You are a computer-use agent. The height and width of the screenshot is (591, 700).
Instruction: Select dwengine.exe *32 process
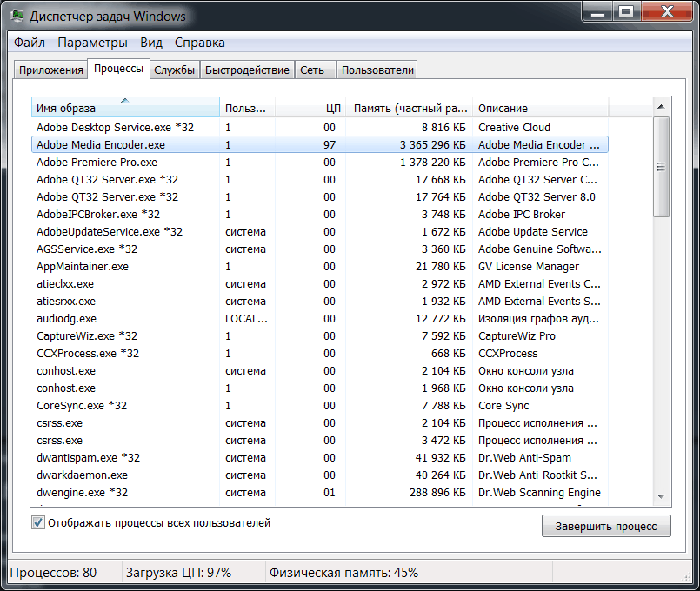320,493
